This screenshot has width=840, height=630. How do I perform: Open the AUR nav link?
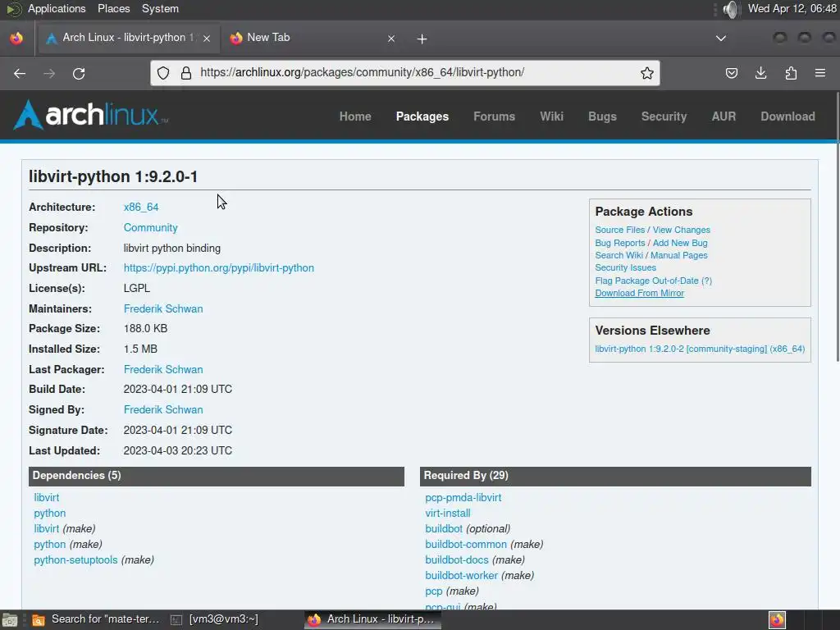[x=724, y=116]
